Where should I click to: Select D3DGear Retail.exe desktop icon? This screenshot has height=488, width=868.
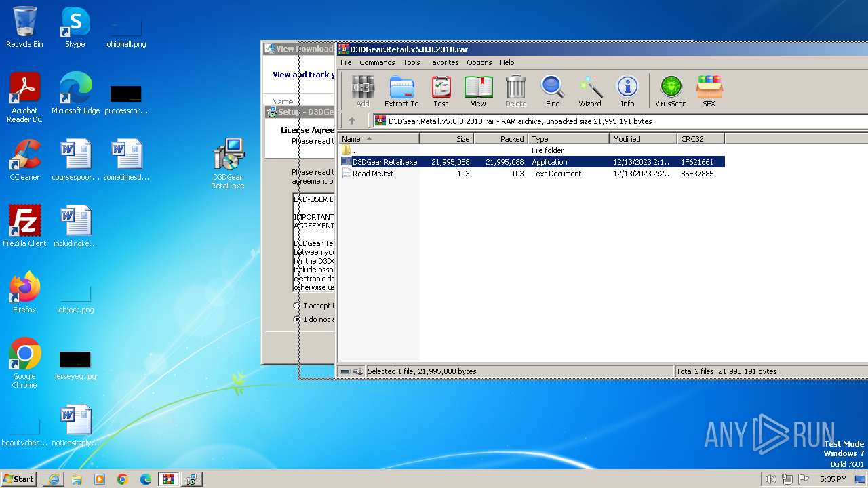pos(228,164)
